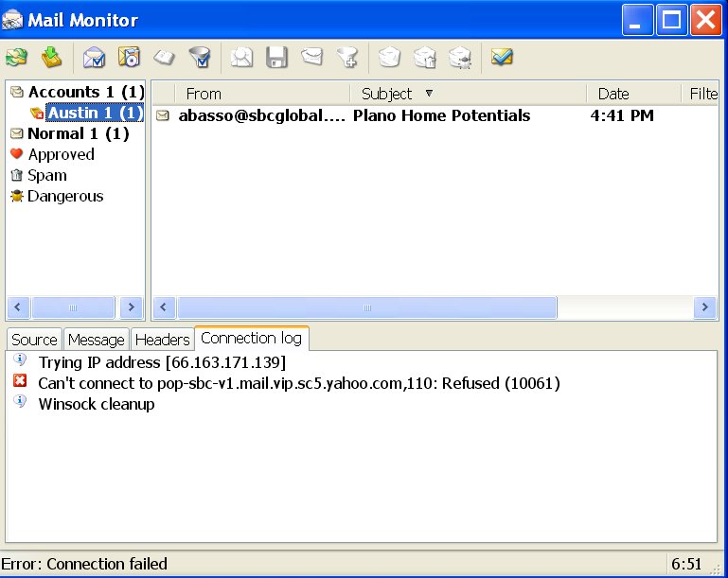The width and height of the screenshot is (728, 578).
Task: Click the check mail refresh icon
Action: [x=16, y=58]
